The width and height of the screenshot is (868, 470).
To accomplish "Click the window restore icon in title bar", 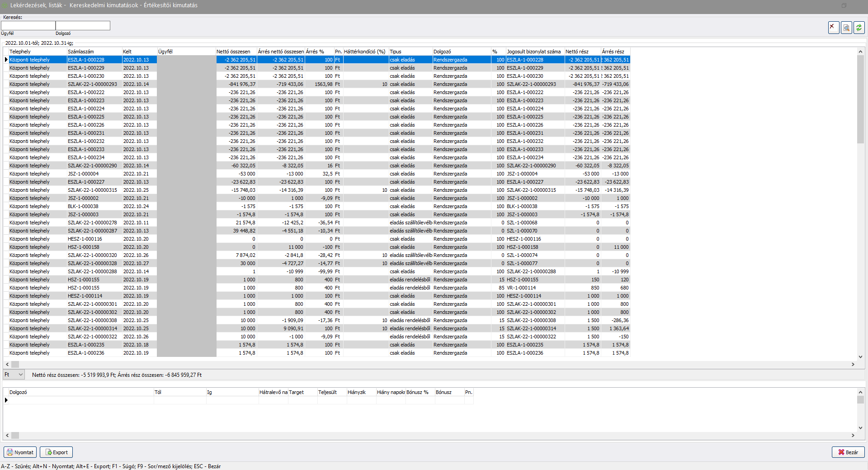I will tap(844, 5).
